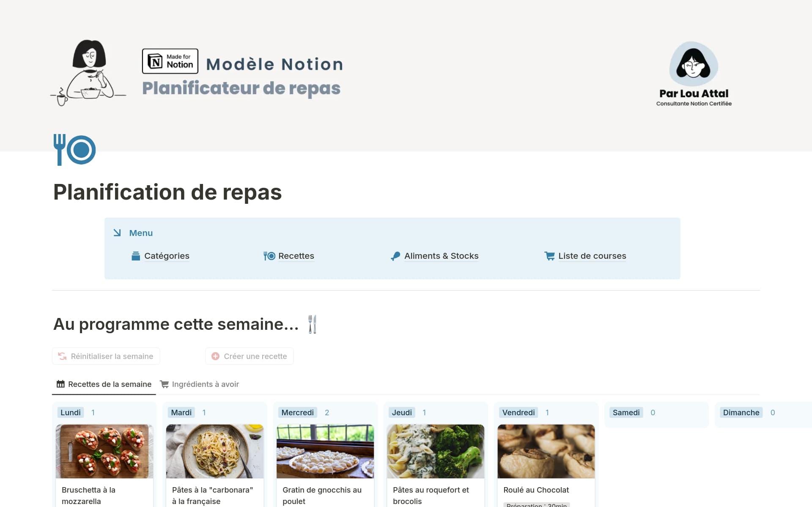Click the fork and plate page icon
This screenshot has width=812, height=507.
(74, 150)
